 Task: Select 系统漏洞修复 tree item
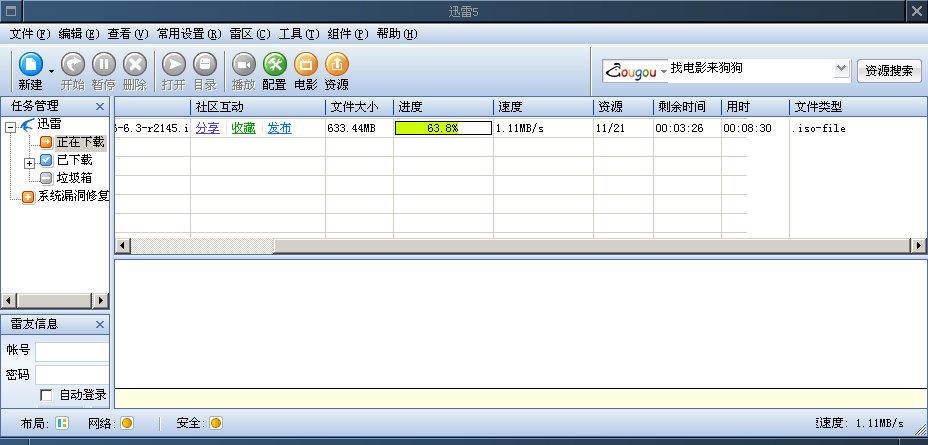coord(73,196)
